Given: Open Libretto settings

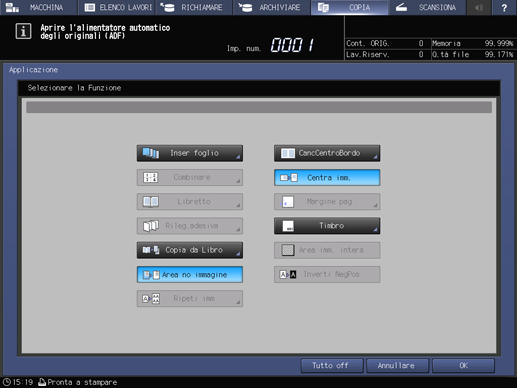Looking at the screenshot, I should 190,202.
